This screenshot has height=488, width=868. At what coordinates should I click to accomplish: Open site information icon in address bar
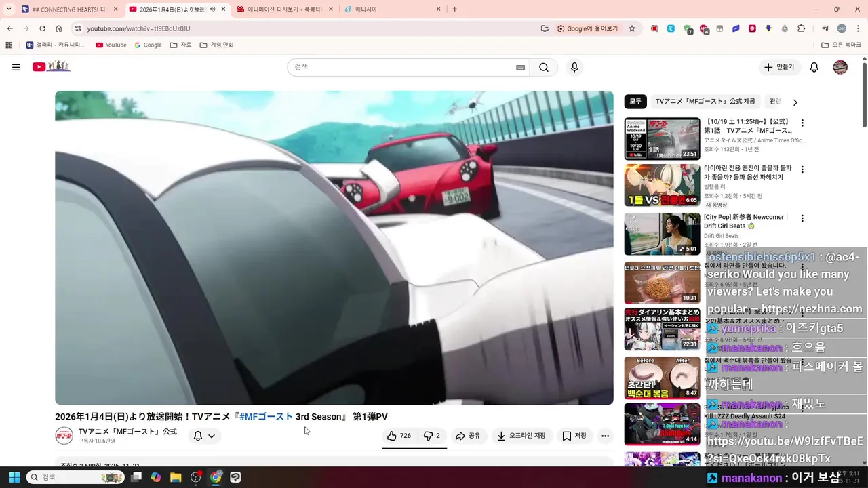coord(78,28)
